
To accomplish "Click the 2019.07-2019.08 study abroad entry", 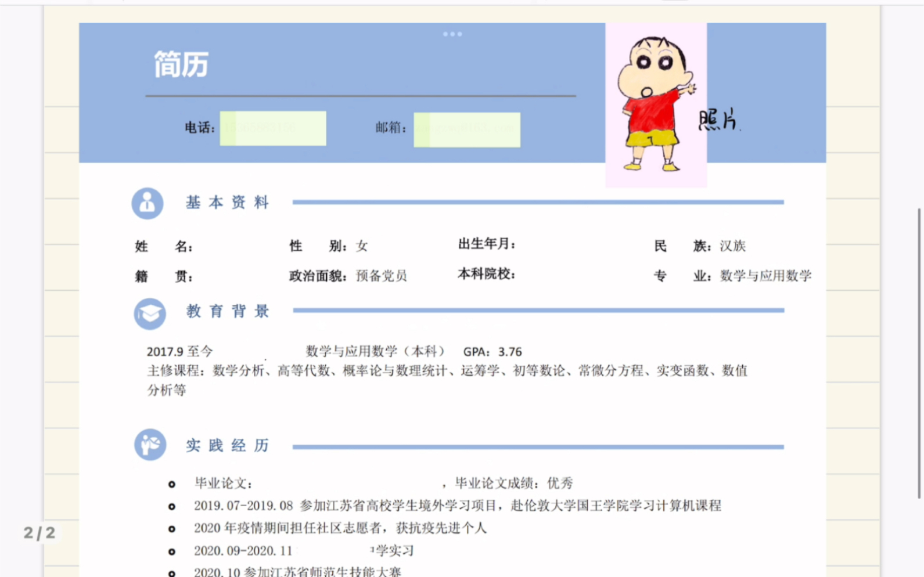I will (458, 506).
